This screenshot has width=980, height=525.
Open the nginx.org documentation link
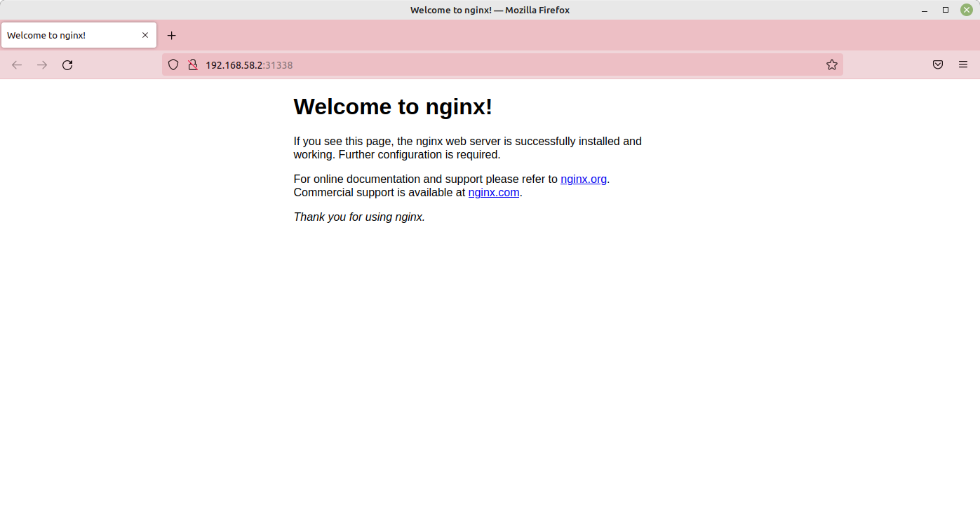583,179
